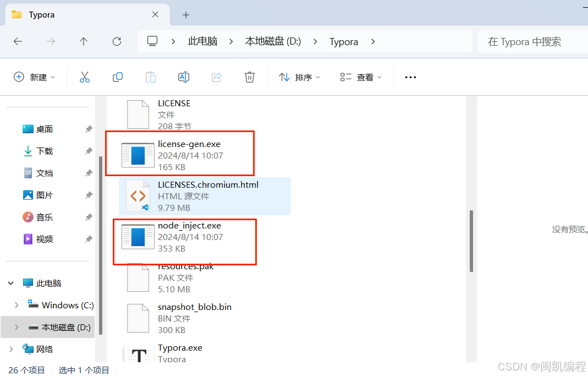The width and height of the screenshot is (588, 376).
Task: Unpin 下载 using its pin icon
Action: click(89, 151)
